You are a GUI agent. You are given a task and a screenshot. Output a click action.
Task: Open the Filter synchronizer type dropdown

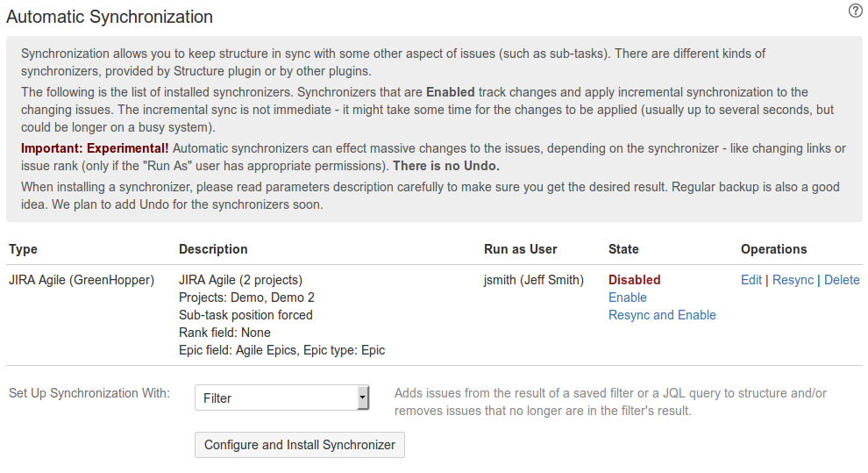(x=281, y=398)
